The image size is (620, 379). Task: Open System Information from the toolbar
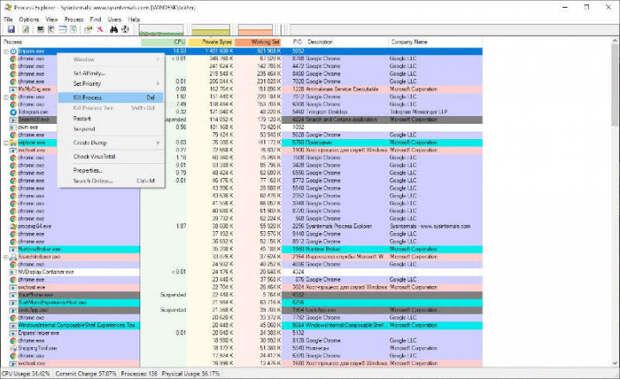click(40, 29)
